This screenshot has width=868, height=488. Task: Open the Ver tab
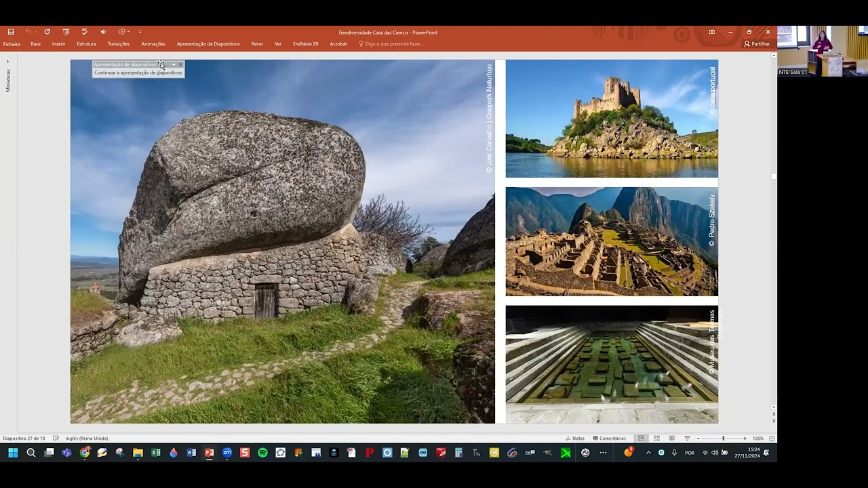tap(278, 44)
